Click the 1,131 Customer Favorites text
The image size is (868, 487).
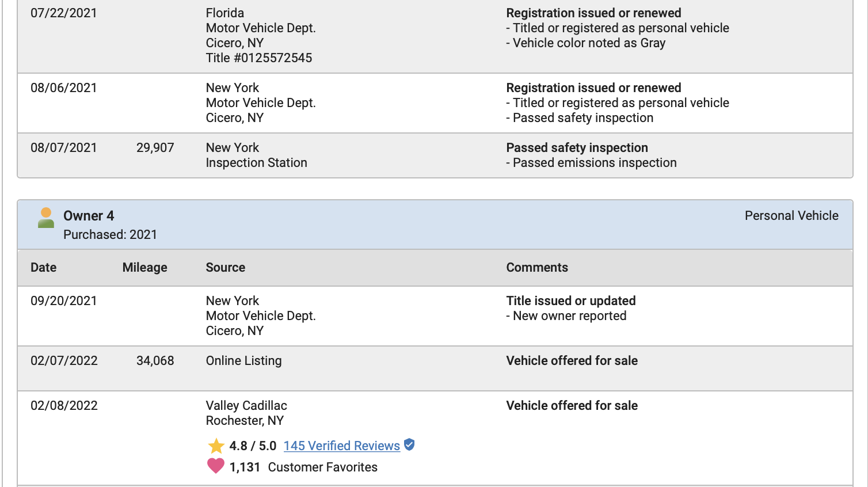(303, 467)
